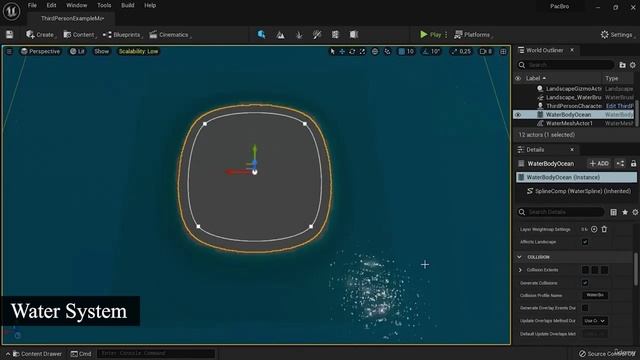Toggle the property matrix grid icon
The image size is (640, 360).
[613, 212]
